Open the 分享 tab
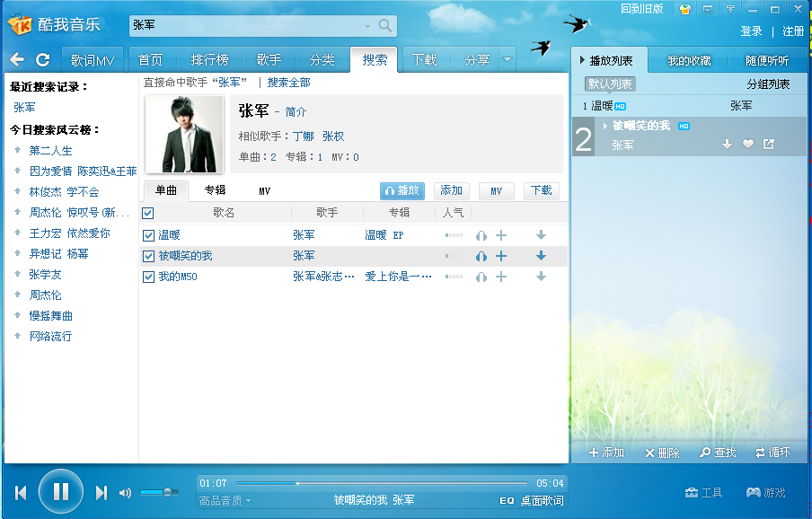The image size is (812, 519). pos(477,60)
